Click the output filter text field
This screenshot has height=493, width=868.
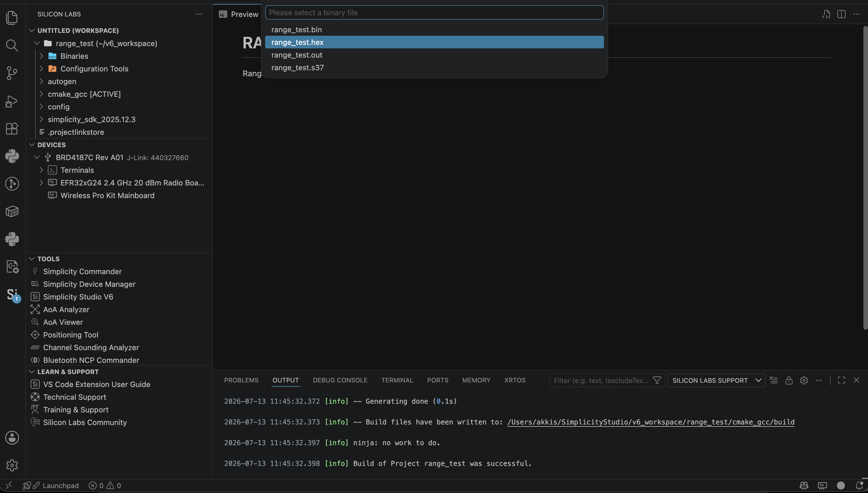coord(601,380)
